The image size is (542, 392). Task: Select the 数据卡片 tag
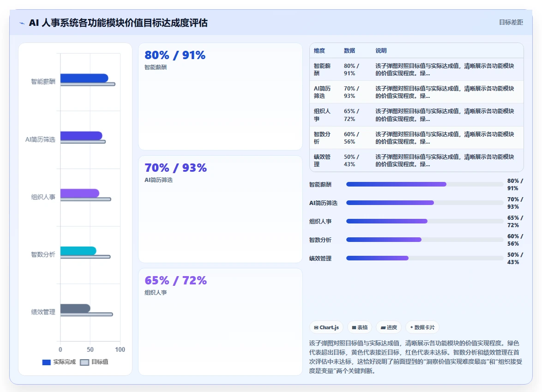(x=422, y=327)
